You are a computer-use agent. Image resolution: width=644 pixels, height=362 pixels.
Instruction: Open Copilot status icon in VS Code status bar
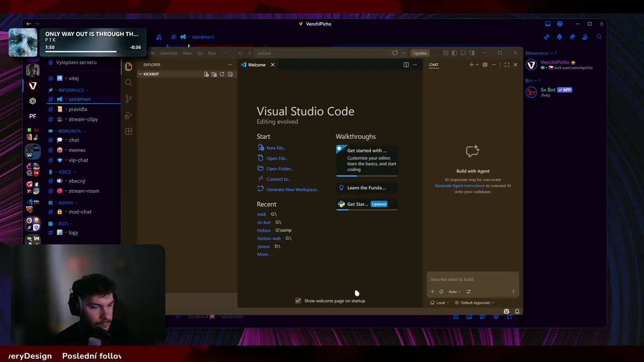pyautogui.click(x=507, y=311)
